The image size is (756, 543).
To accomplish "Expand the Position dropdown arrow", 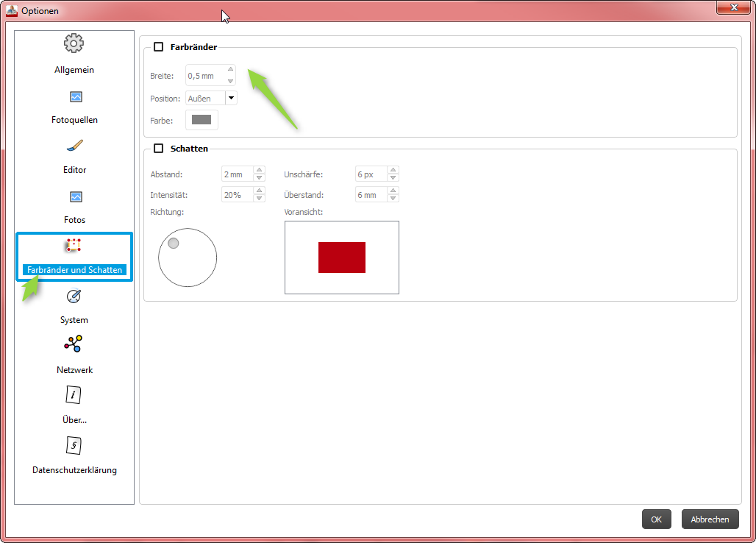I will click(x=231, y=98).
